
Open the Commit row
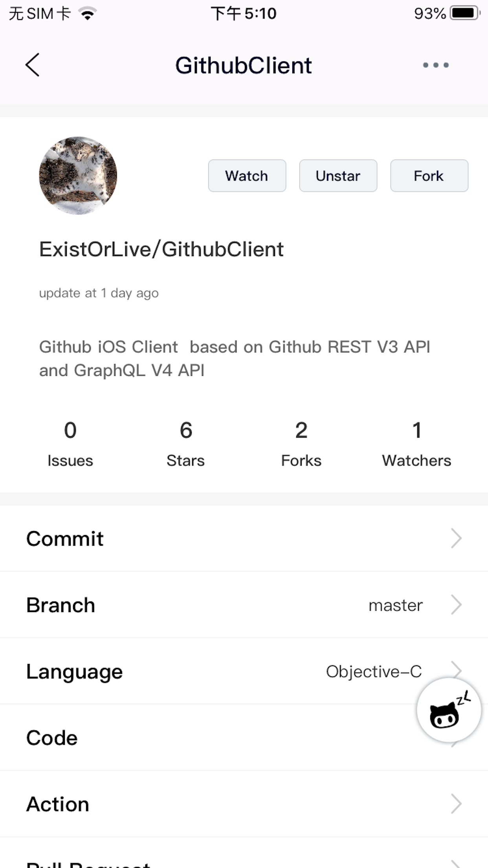(x=244, y=539)
